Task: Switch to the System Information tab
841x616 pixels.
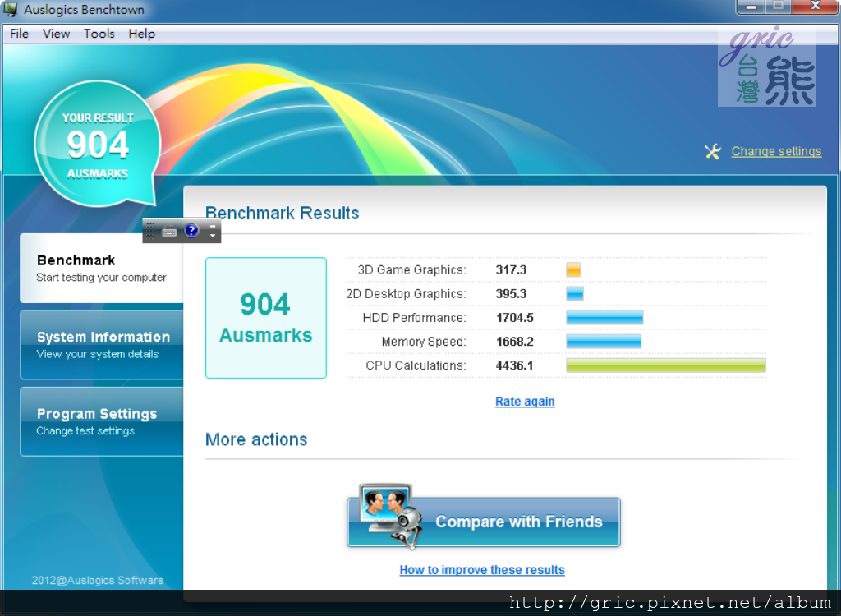Action: pyautogui.click(x=102, y=344)
